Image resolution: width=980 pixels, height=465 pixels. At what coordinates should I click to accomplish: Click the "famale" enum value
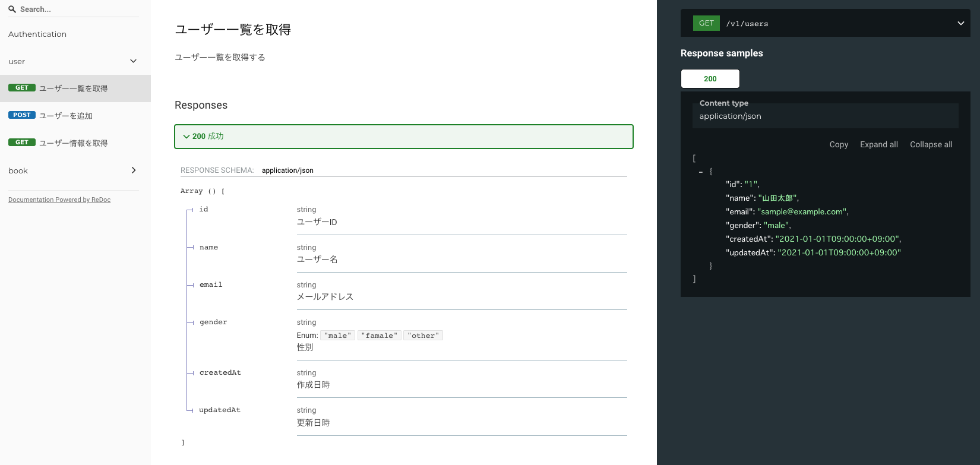coord(380,336)
